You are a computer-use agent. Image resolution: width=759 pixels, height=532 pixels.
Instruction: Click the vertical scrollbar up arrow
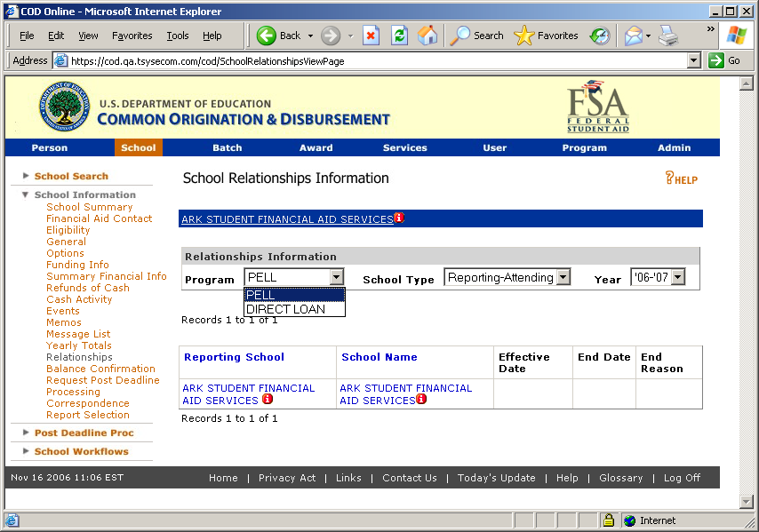(x=747, y=83)
